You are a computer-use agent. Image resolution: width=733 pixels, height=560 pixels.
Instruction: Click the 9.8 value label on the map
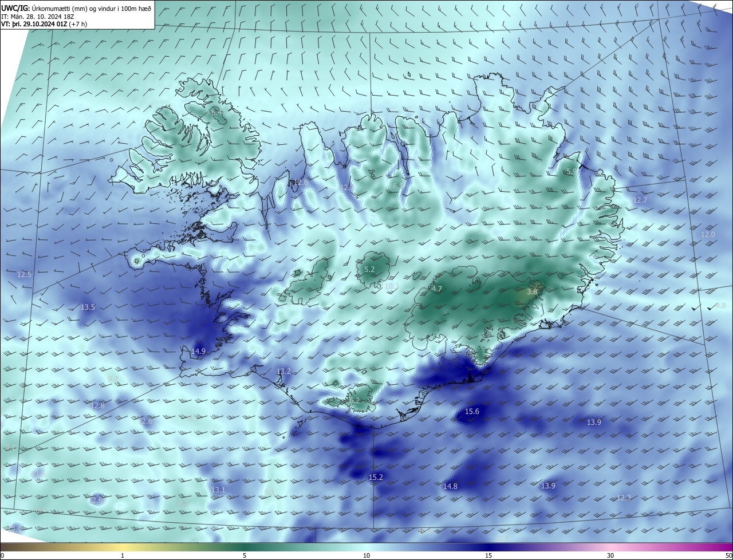[x=720, y=305]
